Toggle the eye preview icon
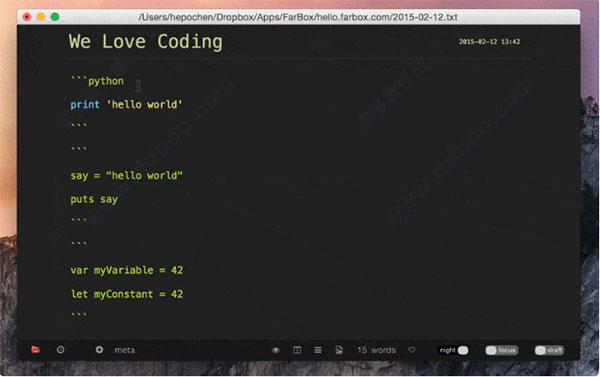This screenshot has width=600, height=377. coord(276,350)
